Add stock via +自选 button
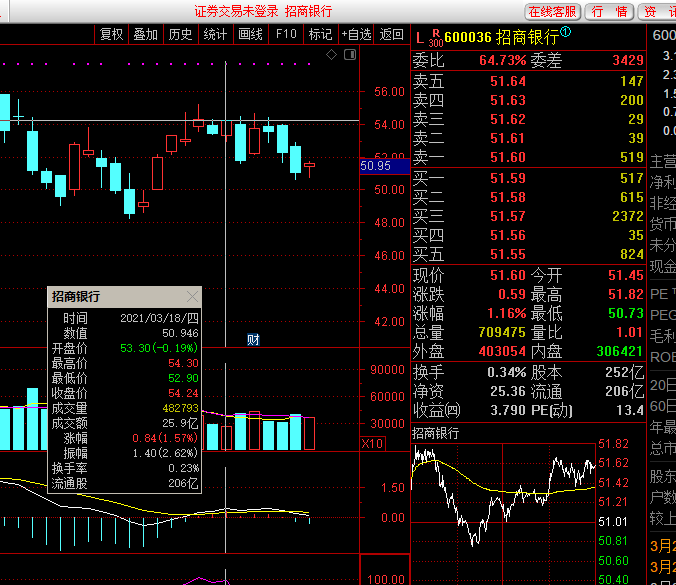This screenshot has height=585, width=676. point(357,34)
